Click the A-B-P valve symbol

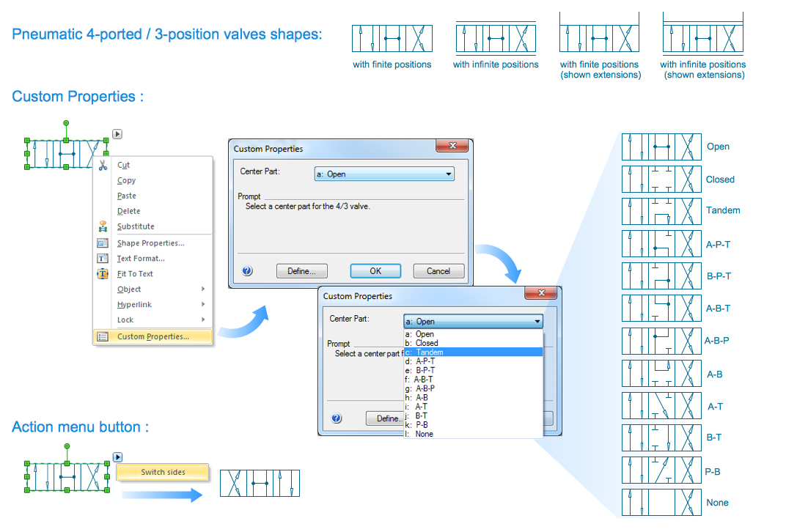pyautogui.click(x=661, y=341)
